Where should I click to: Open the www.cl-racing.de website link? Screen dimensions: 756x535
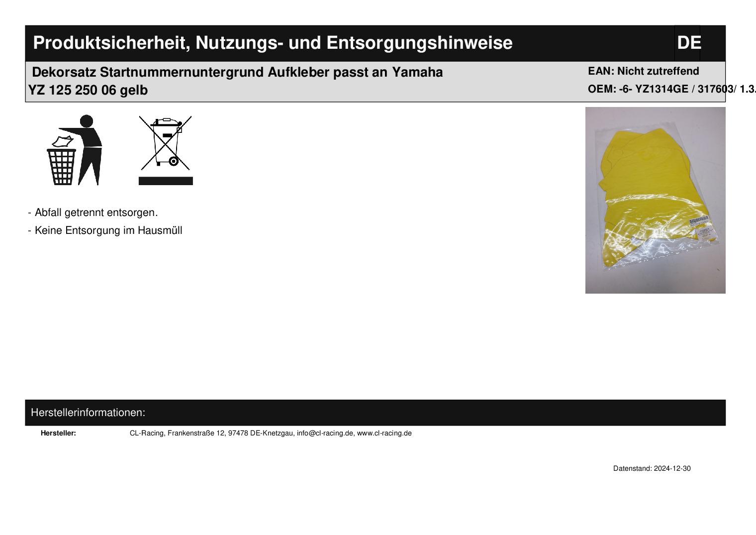click(384, 433)
